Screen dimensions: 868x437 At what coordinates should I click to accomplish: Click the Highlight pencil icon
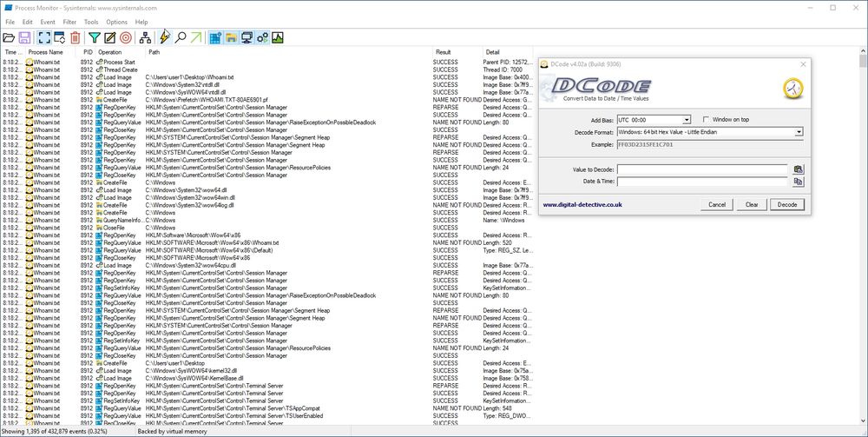point(110,37)
